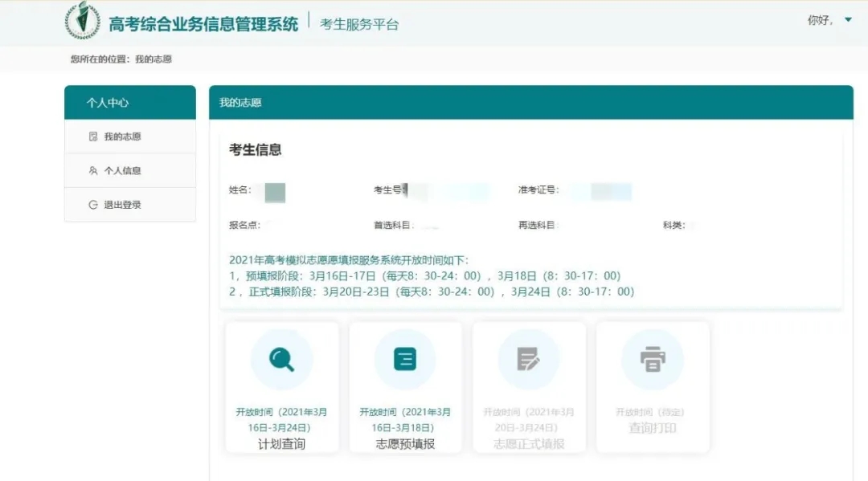Click the 志愿正式填报 edit pencil icon
Image resolution: width=868 pixels, height=481 pixels.
(528, 359)
